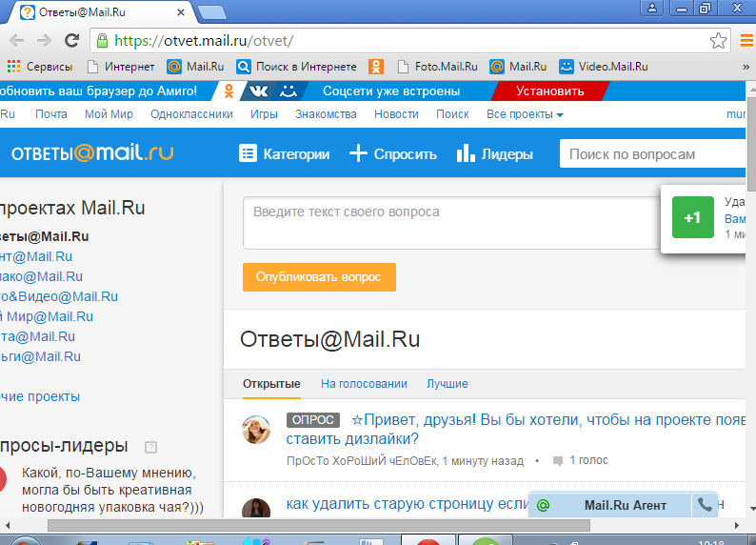Open Почта in the portal navigation
The image size is (756, 545).
click(51, 114)
